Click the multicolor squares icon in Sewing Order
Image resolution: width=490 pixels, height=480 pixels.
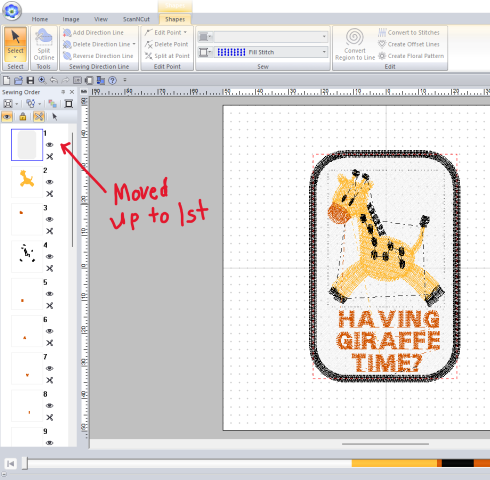tap(52, 104)
